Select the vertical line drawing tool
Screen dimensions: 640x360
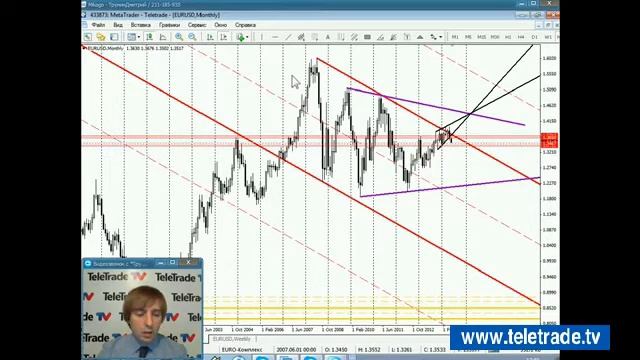[262, 37]
